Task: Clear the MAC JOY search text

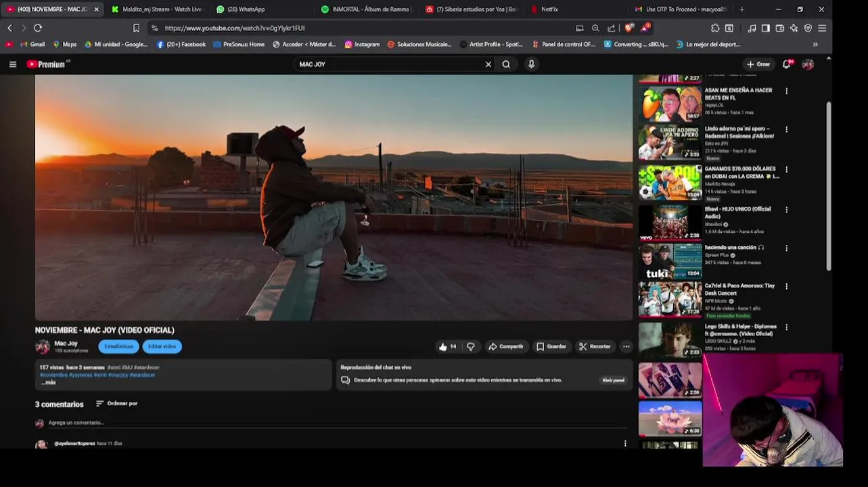Action: click(x=488, y=64)
